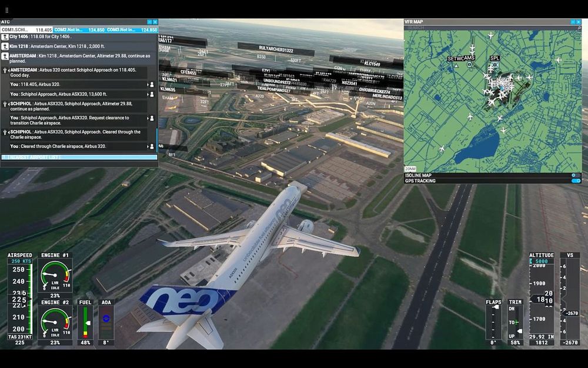Open the toolbar handle icon at top-left
Image resolution: width=588 pixels, height=368 pixels.
(x=6, y=11)
